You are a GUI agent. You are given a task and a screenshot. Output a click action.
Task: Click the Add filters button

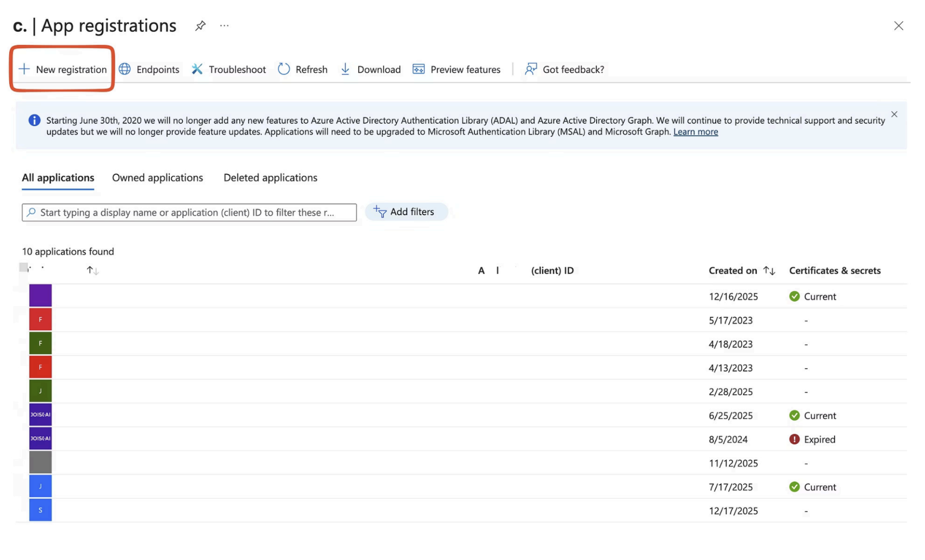pyautogui.click(x=406, y=212)
